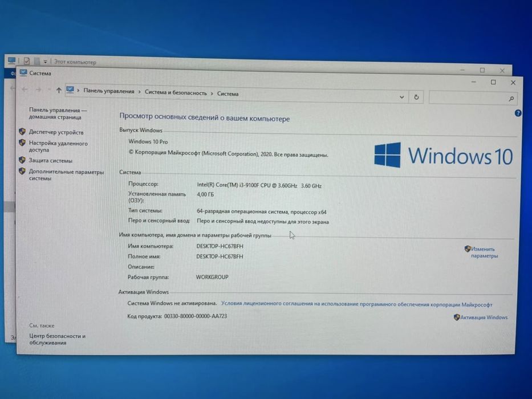Click the Windows 10 logo
Screen dimensions: 532x399
click(443, 156)
